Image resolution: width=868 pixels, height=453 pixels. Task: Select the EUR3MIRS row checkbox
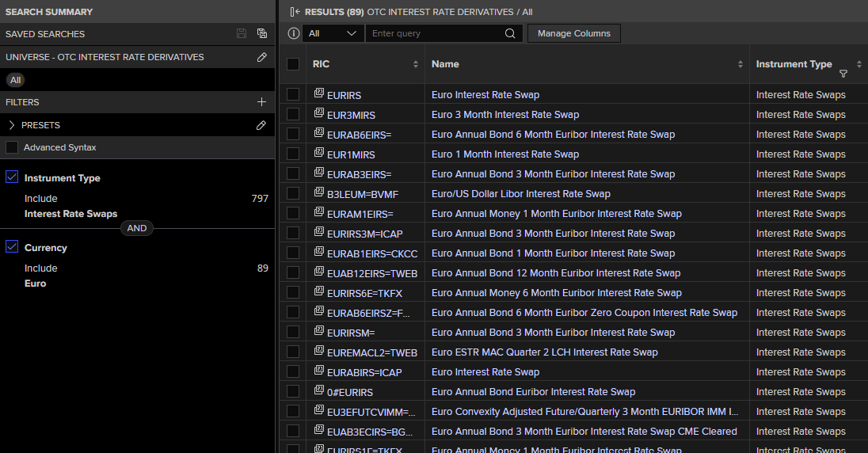click(x=293, y=114)
